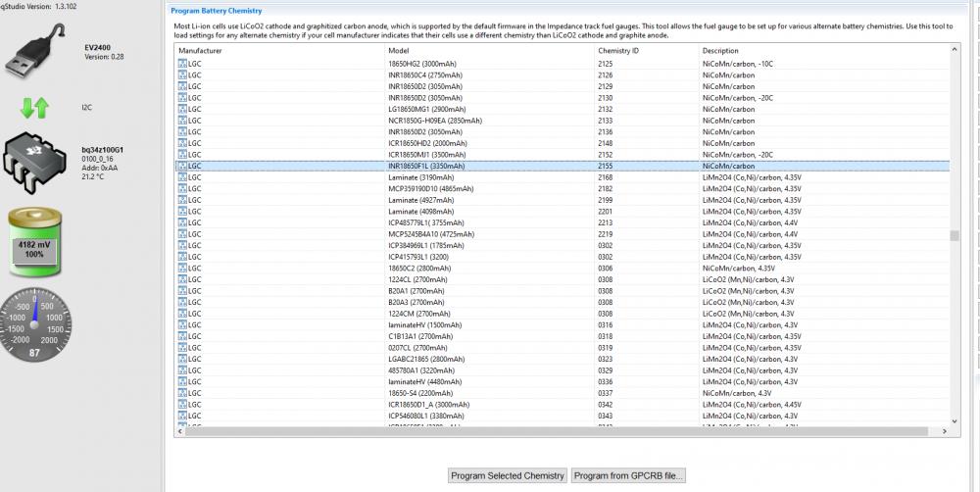Click the description NiCoMn/carbon, -10C
Screen dimensions: 980x492
pyautogui.click(x=738, y=64)
